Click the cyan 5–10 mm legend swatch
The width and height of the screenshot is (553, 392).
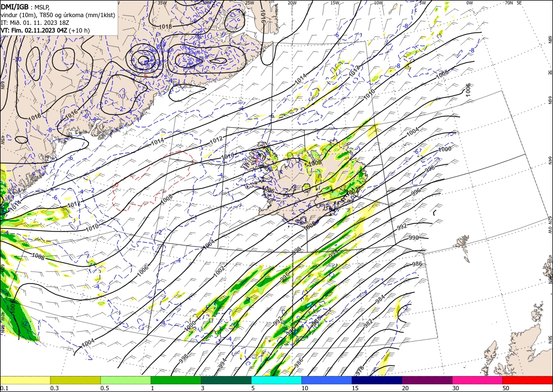tap(276, 380)
